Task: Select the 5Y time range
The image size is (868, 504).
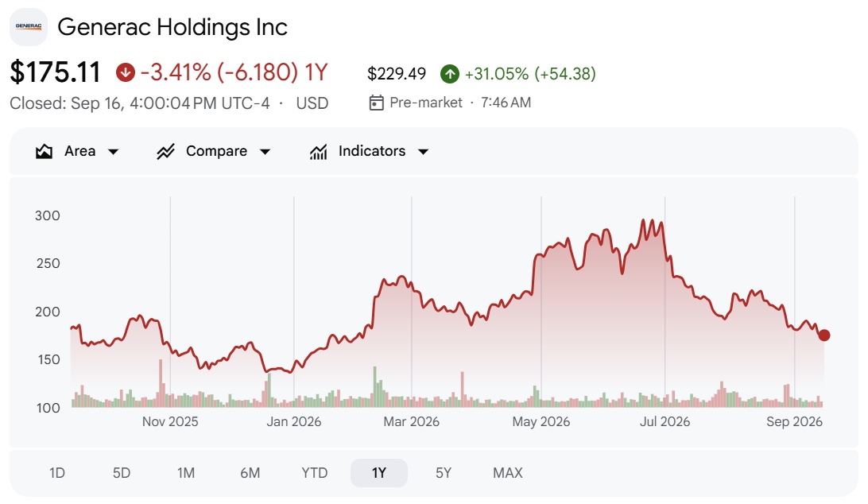Action: (x=444, y=473)
